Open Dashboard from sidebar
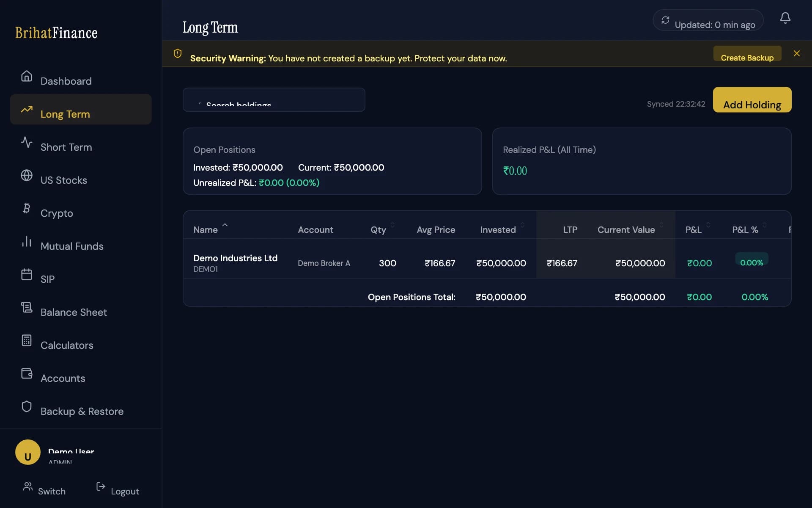 [x=81, y=76]
